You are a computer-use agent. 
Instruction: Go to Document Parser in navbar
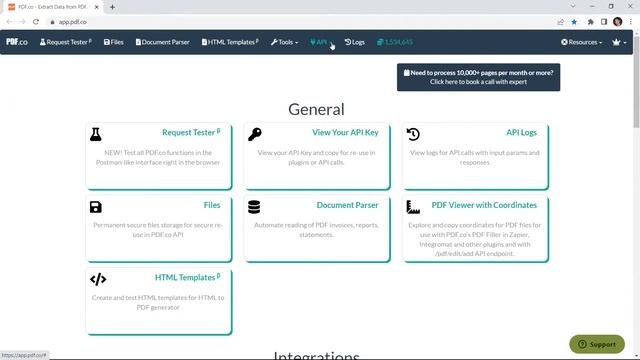tap(162, 42)
